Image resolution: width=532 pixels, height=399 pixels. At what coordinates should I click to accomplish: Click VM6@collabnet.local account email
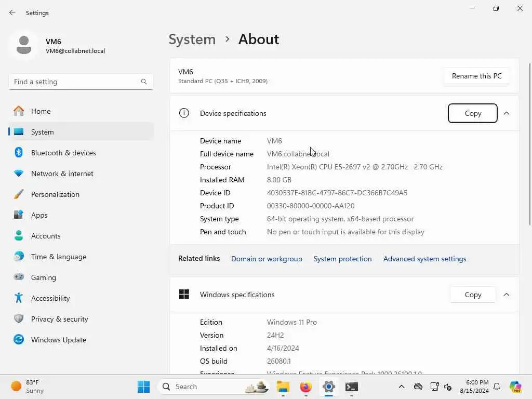[x=75, y=51]
